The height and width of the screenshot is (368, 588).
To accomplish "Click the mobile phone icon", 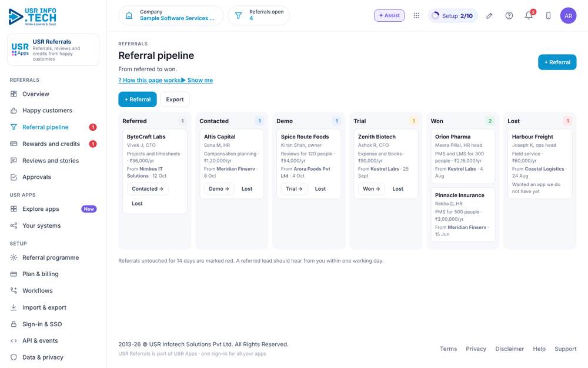I will (548, 15).
